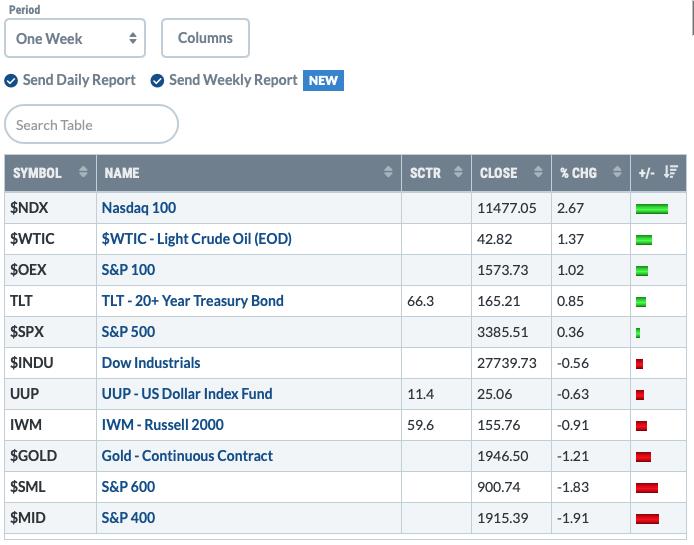Open the Dow Industrials link

pos(151,363)
